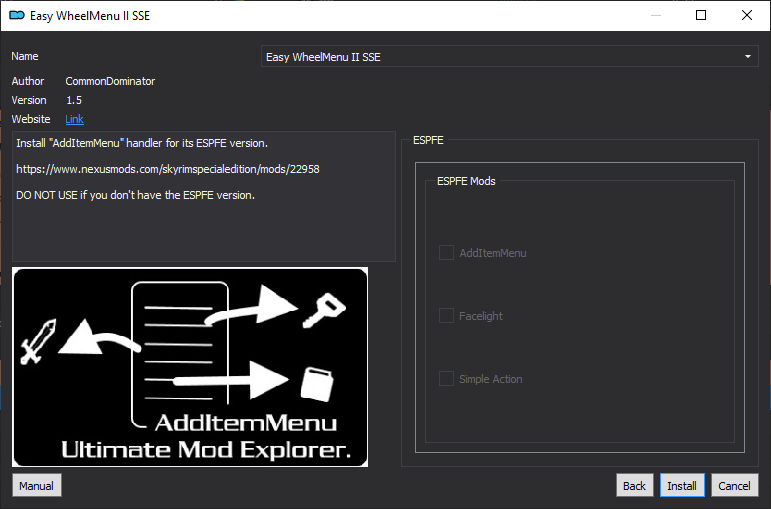Click the white item box icon in preview
771x509 pixels.
point(317,384)
